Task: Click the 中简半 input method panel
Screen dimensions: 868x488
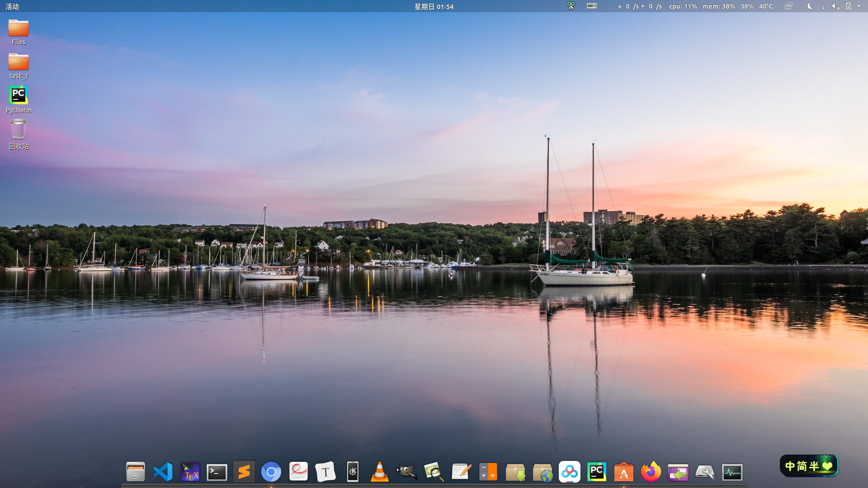Action: click(x=809, y=466)
